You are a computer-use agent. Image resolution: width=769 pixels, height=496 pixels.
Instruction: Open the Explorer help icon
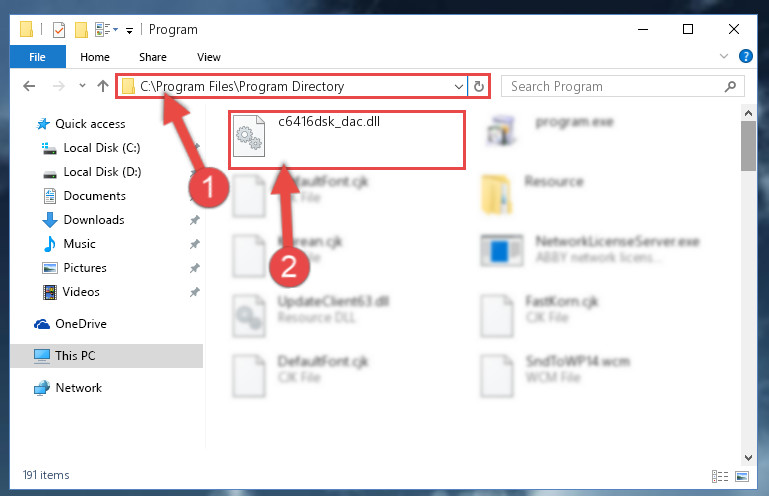745,56
